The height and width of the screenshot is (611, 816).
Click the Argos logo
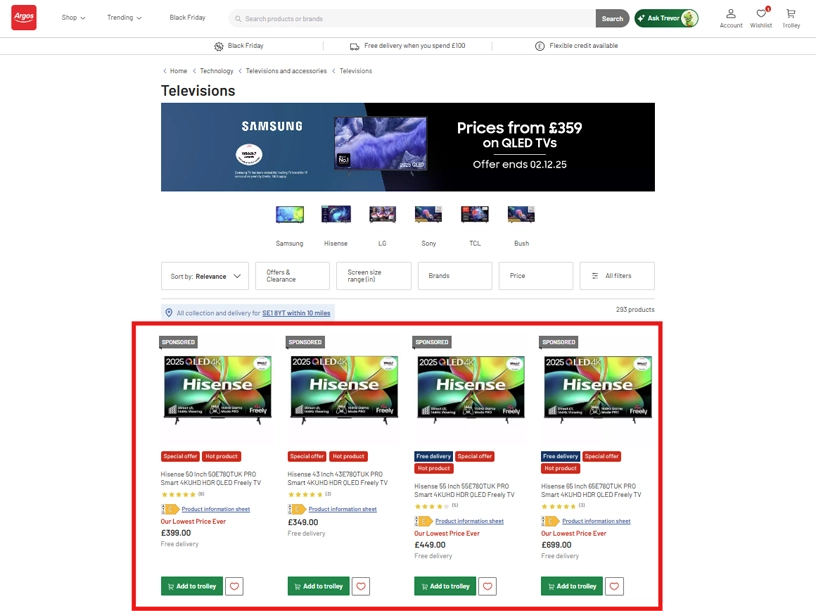[x=24, y=18]
